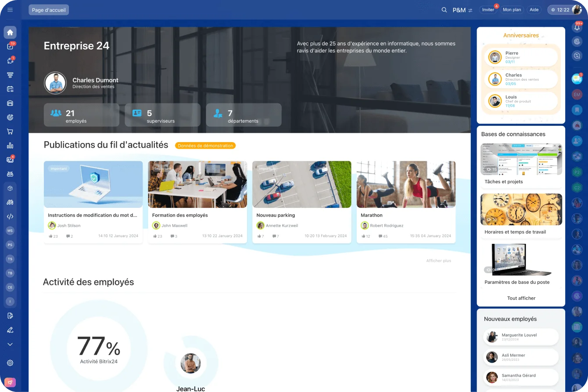Click the home icon in the left sidebar
Screen dimensions: 588x392
click(x=10, y=32)
